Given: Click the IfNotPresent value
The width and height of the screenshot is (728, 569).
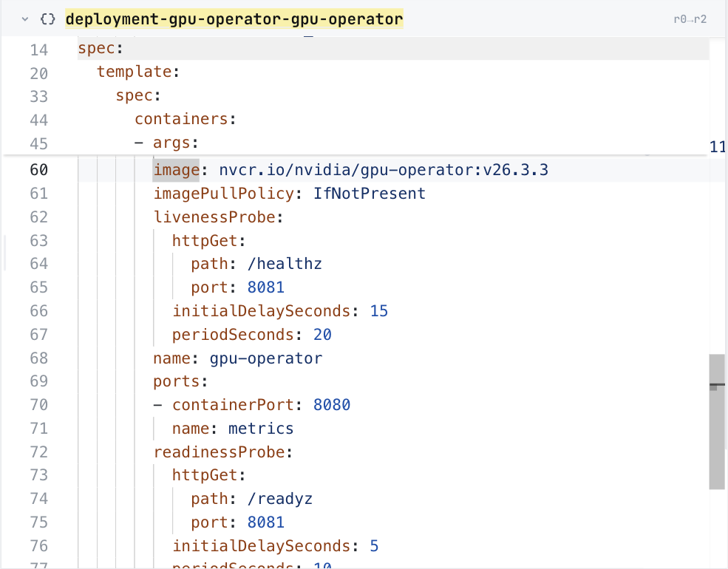Looking at the screenshot, I should pos(369,194).
